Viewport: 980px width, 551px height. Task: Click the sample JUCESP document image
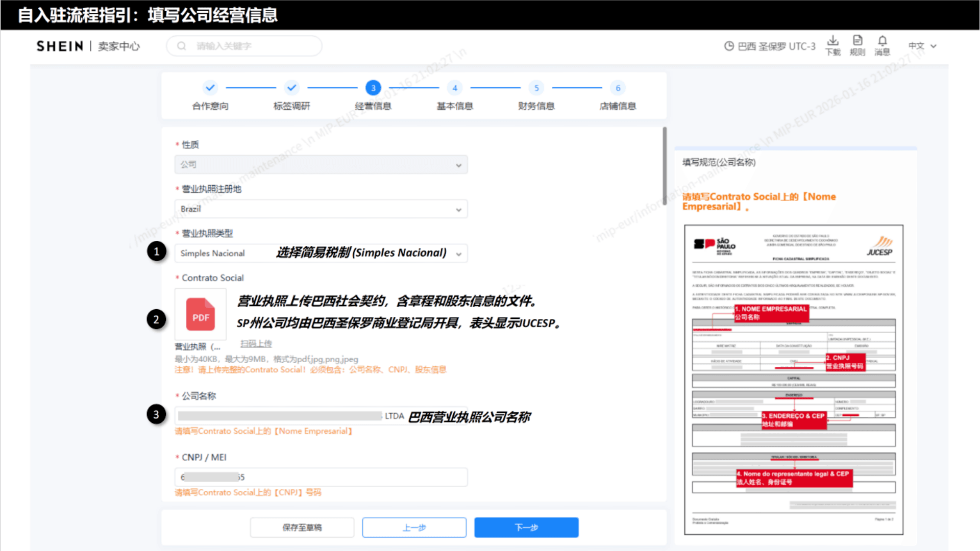coord(794,380)
